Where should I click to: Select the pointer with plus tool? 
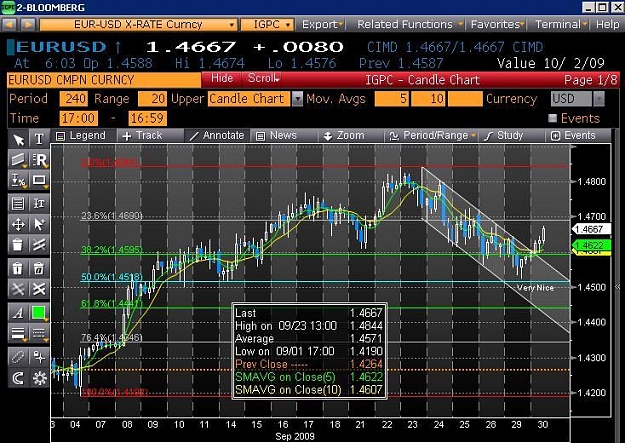39,224
